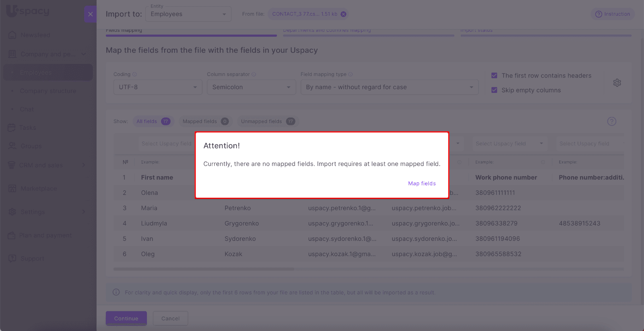
Task: Toggle 'The first row contains headers' checkbox
Action: coord(494,76)
